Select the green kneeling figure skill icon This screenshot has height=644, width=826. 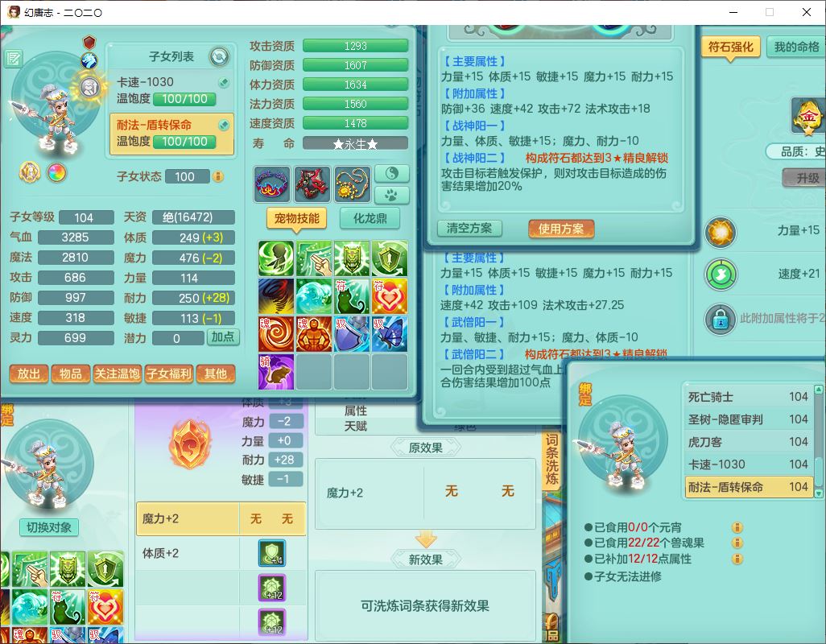coord(276,258)
